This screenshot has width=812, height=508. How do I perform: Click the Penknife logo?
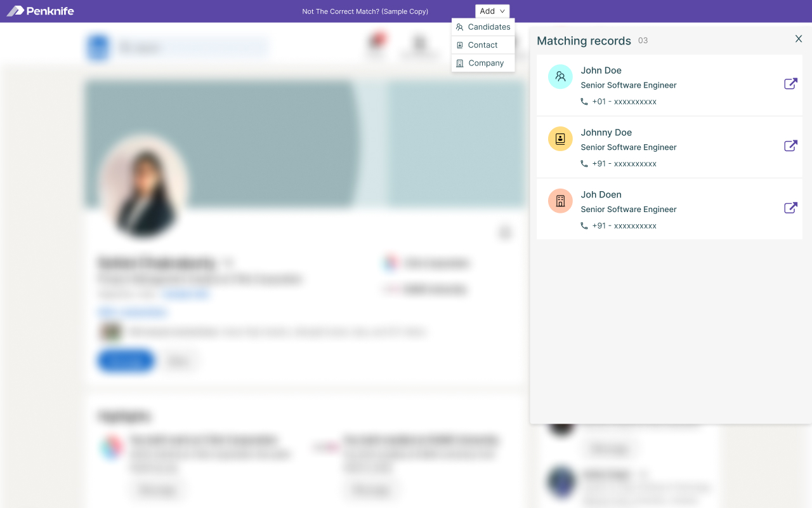40,11
